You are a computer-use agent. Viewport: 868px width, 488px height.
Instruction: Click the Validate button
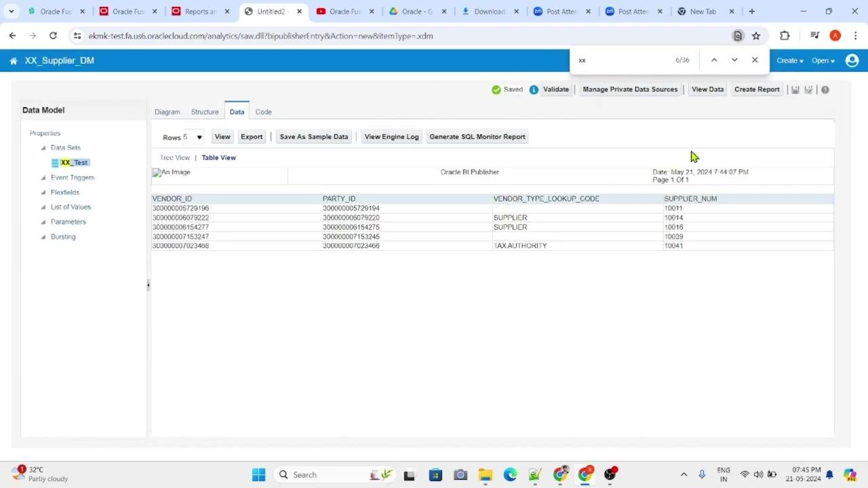point(556,89)
